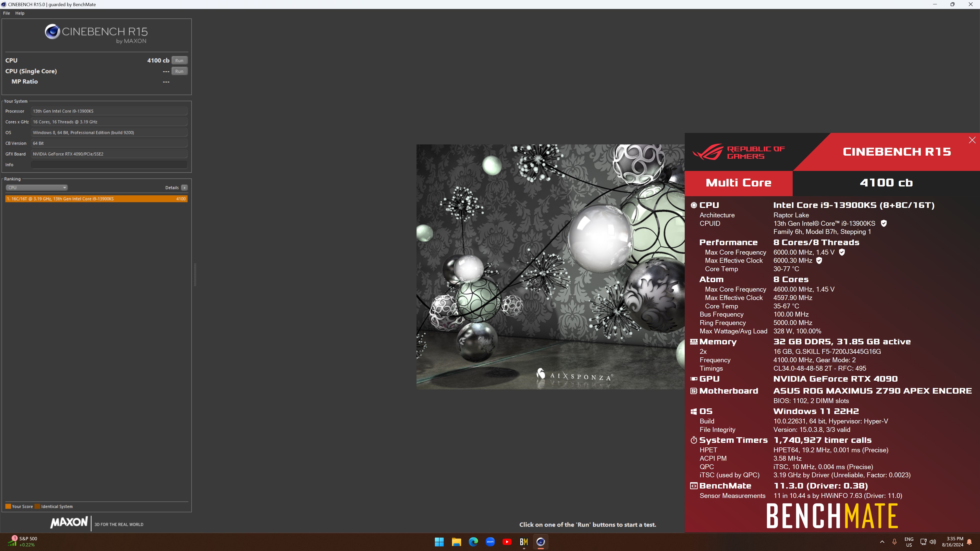Click the empty Info input field
This screenshot has height=551, width=980.
(109, 165)
